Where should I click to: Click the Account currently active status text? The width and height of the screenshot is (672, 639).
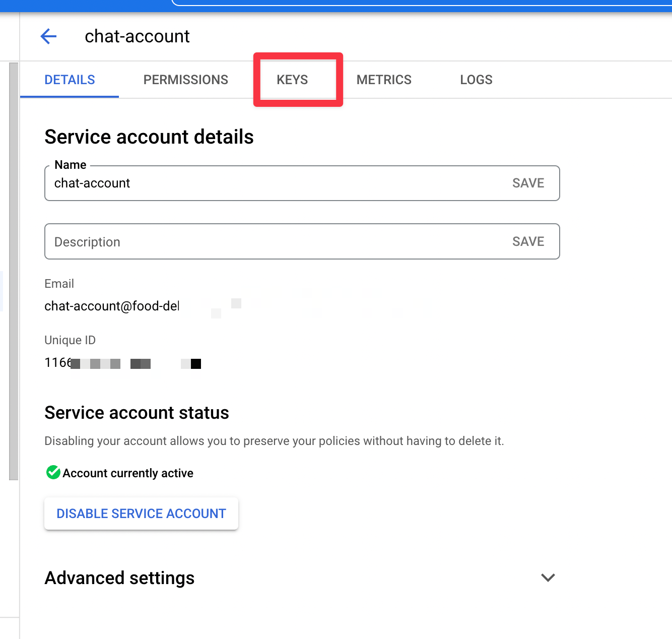click(128, 473)
